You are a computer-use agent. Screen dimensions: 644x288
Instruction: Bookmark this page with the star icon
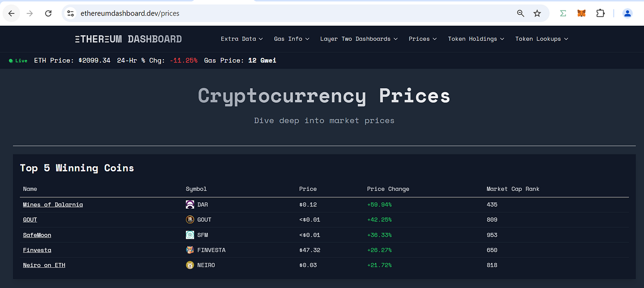(537, 13)
